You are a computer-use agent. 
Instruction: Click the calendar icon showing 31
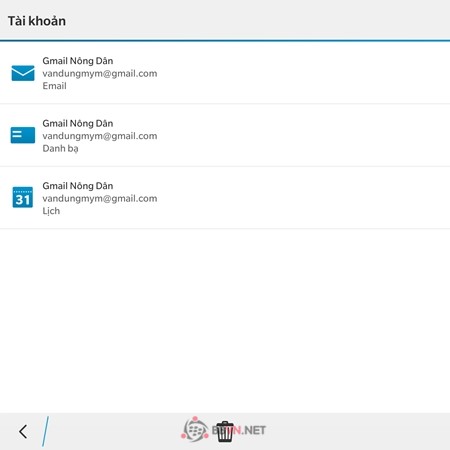coord(23,197)
